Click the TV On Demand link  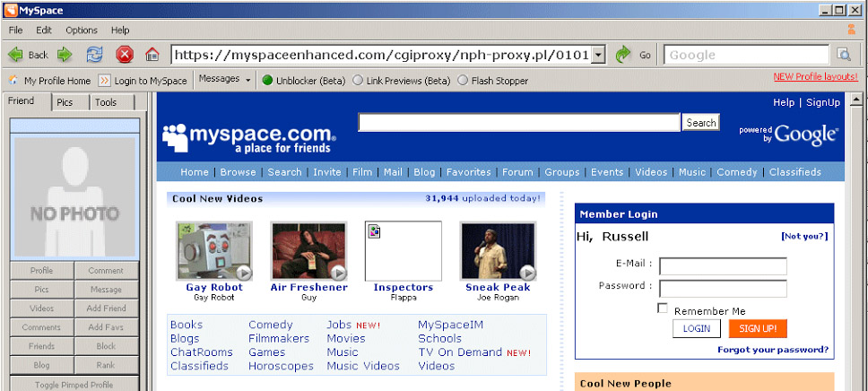(460, 352)
